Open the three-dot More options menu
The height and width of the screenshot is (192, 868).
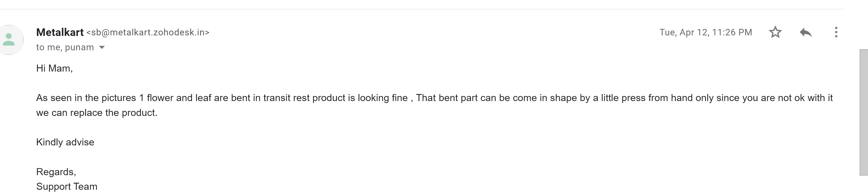click(x=836, y=32)
